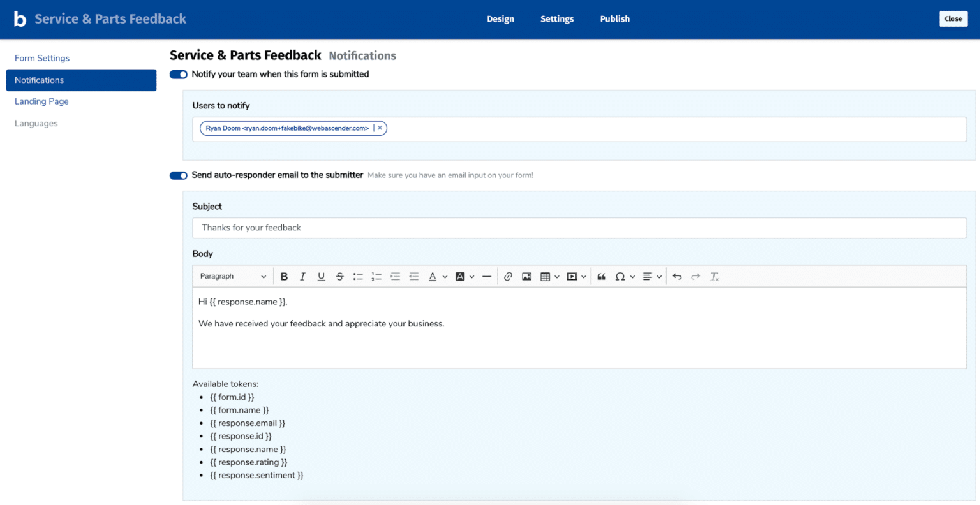Insert a link into the email body
Viewport: 980px width, 505px height.
point(508,277)
